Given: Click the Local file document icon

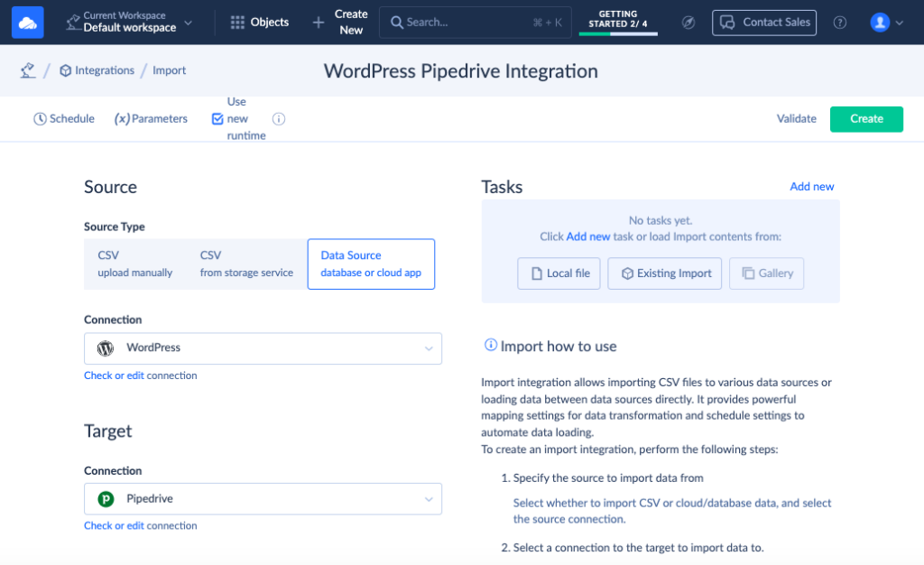Looking at the screenshot, I should [537, 273].
